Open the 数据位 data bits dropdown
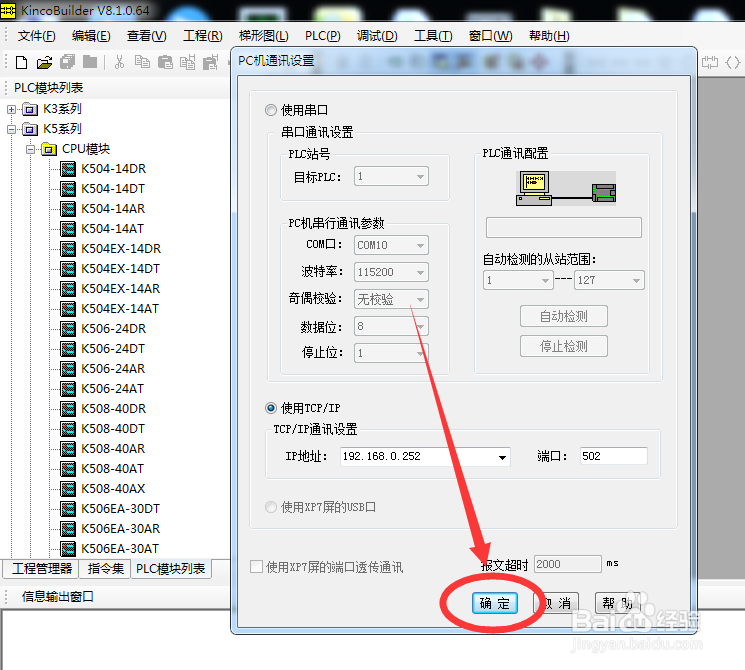Image resolution: width=745 pixels, height=670 pixels. [391, 326]
